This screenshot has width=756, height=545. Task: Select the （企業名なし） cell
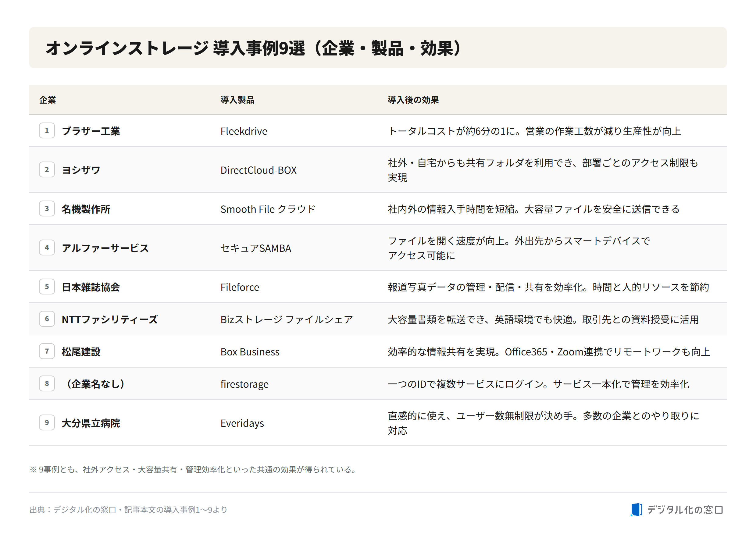[96, 384]
